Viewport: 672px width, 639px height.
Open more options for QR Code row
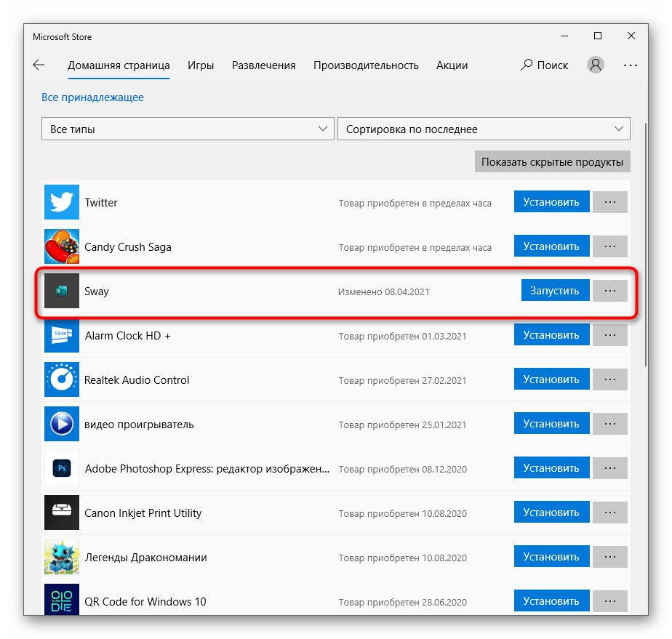point(610,601)
